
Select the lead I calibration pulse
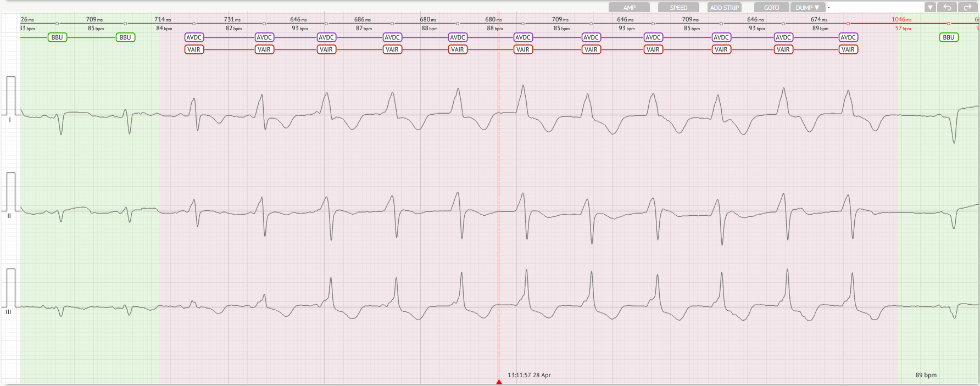[10, 96]
